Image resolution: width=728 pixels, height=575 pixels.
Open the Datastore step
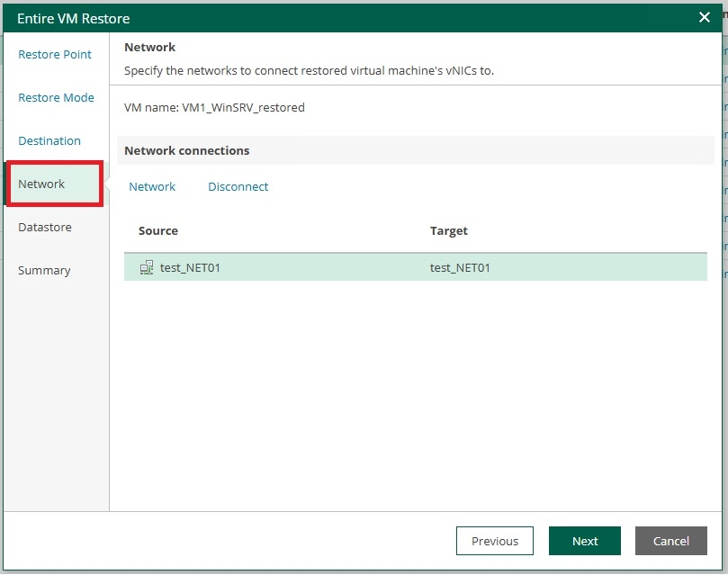45,227
